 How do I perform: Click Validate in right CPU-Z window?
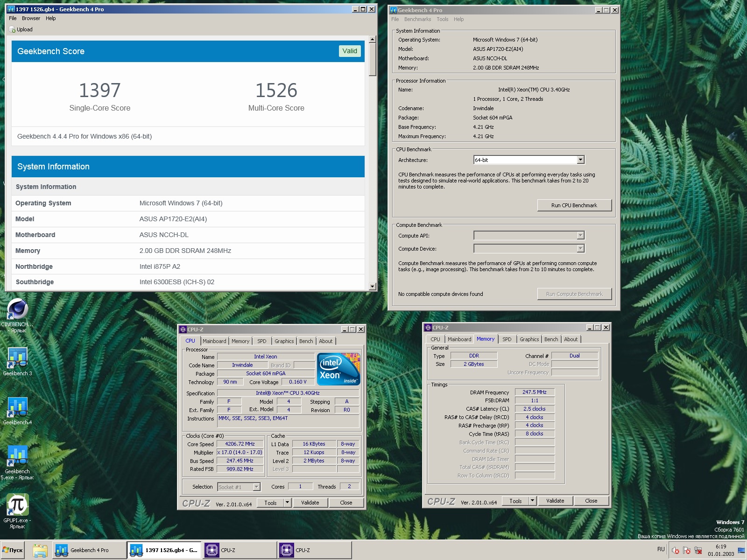555,501
